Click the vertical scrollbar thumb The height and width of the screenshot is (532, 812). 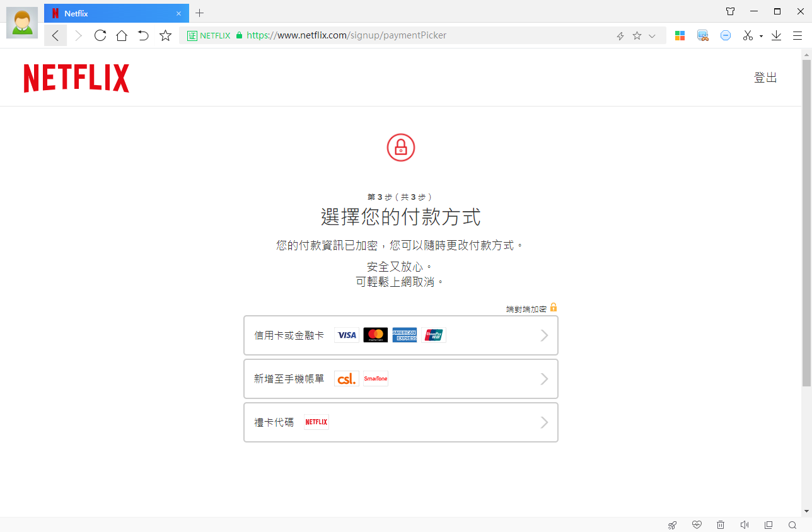click(806, 223)
